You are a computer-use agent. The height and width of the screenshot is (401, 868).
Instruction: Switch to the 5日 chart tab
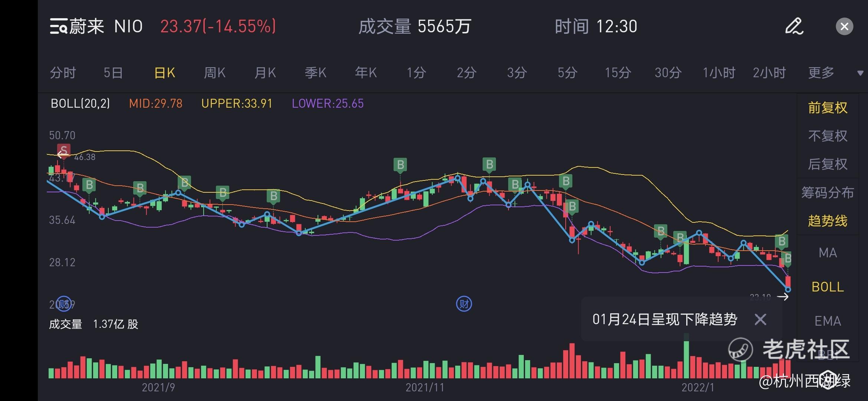(113, 73)
